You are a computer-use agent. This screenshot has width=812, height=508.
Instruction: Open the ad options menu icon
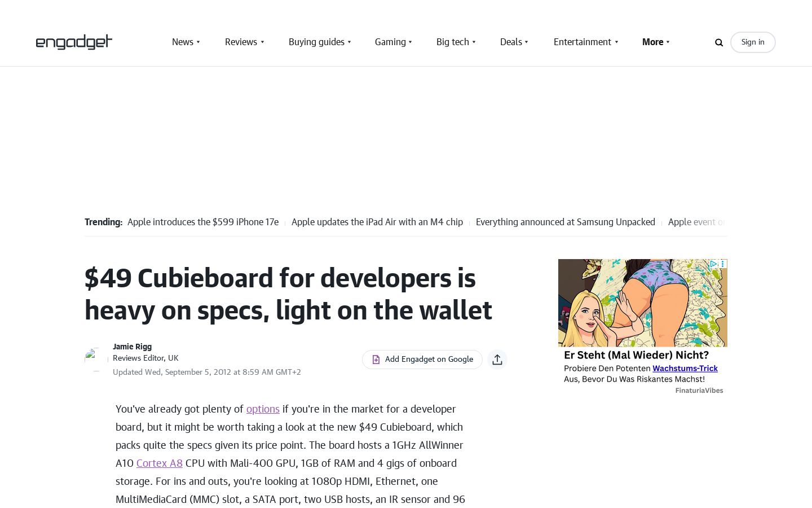point(723,264)
